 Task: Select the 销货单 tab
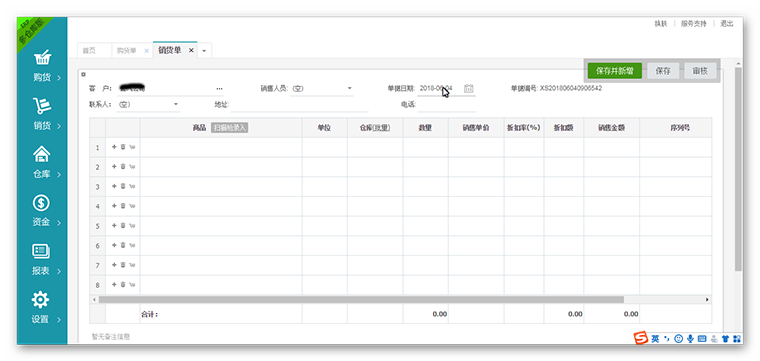click(x=170, y=50)
